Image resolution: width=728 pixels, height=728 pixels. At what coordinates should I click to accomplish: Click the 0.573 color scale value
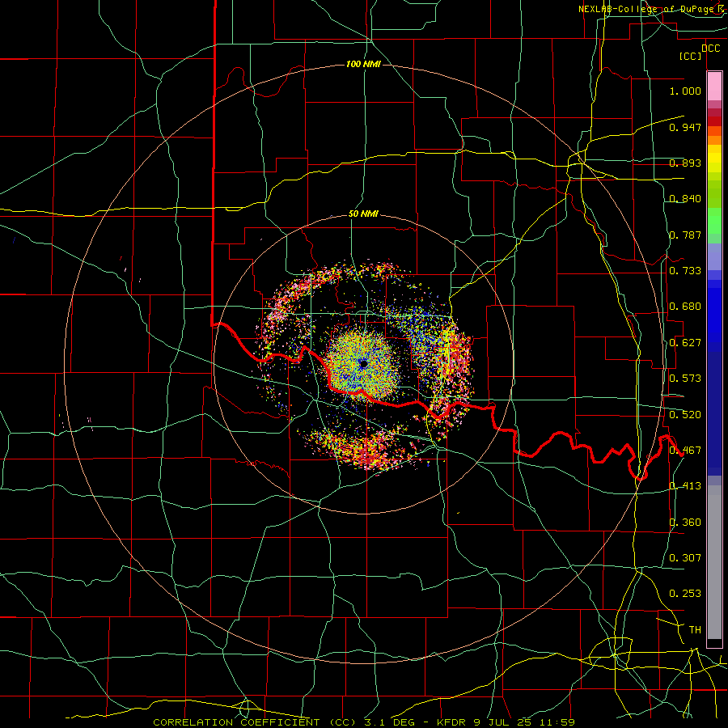[x=685, y=379]
